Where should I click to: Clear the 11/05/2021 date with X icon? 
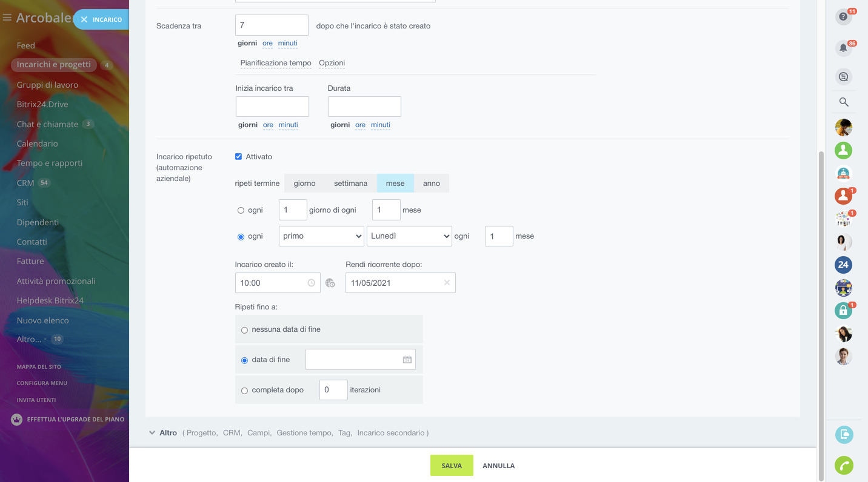tap(447, 283)
